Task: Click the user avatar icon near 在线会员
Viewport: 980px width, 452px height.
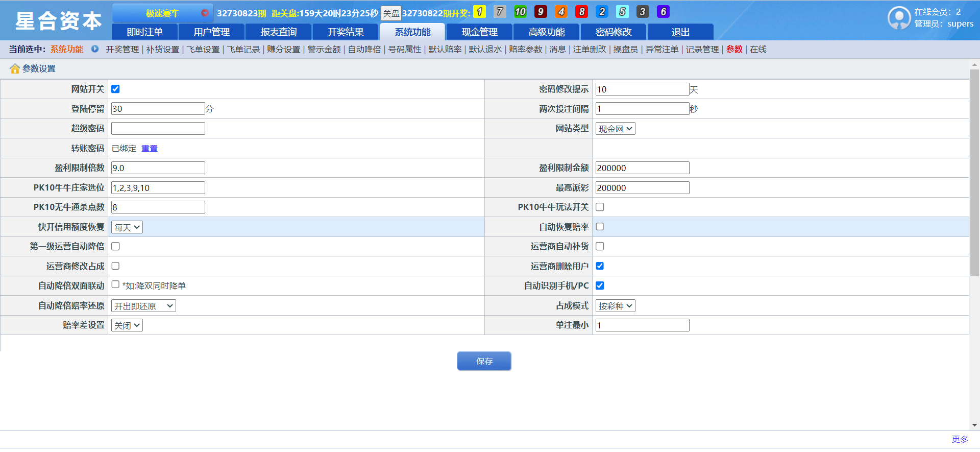Action: pyautogui.click(x=899, y=18)
